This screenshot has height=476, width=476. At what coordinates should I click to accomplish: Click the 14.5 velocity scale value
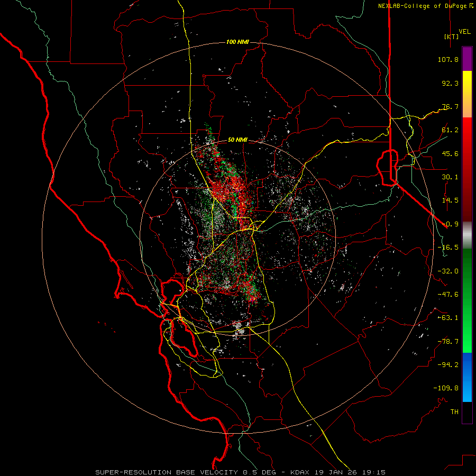point(450,200)
